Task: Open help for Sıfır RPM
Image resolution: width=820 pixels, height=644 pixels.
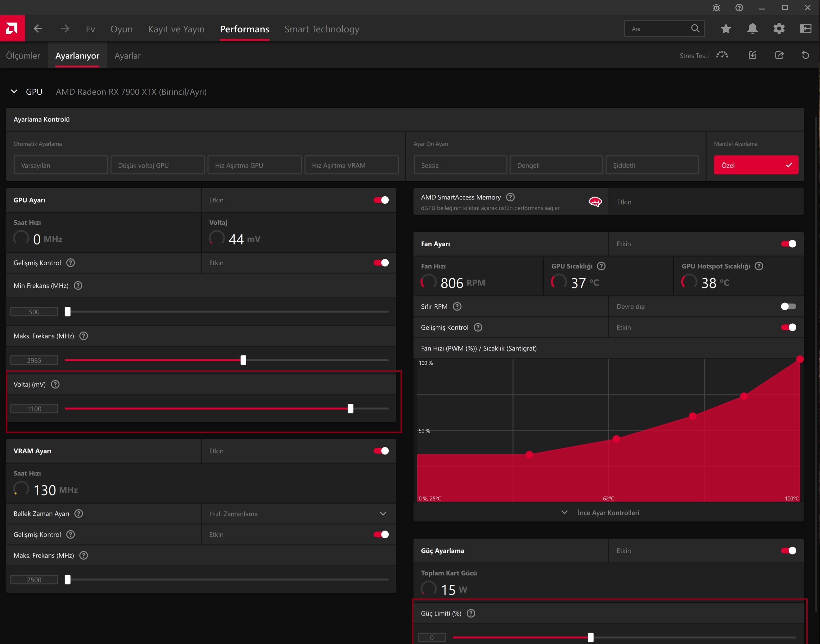Action: pos(457,306)
